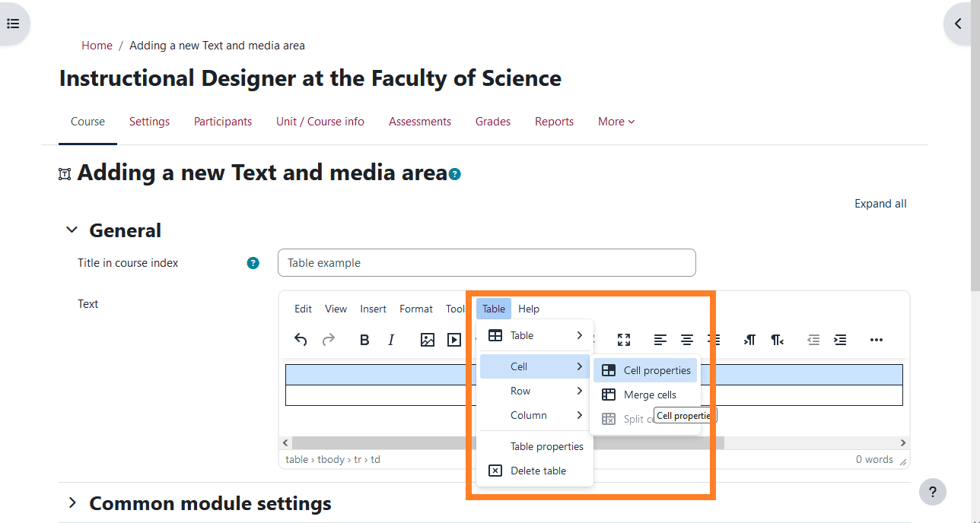Click the increase indent icon
This screenshot has height=523, width=980.
click(840, 340)
